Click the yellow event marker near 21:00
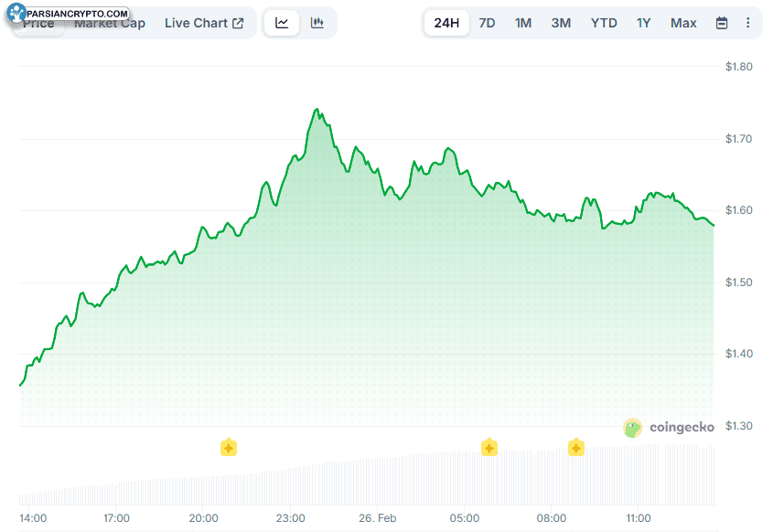Viewport: 773px width, 532px height. click(x=229, y=447)
